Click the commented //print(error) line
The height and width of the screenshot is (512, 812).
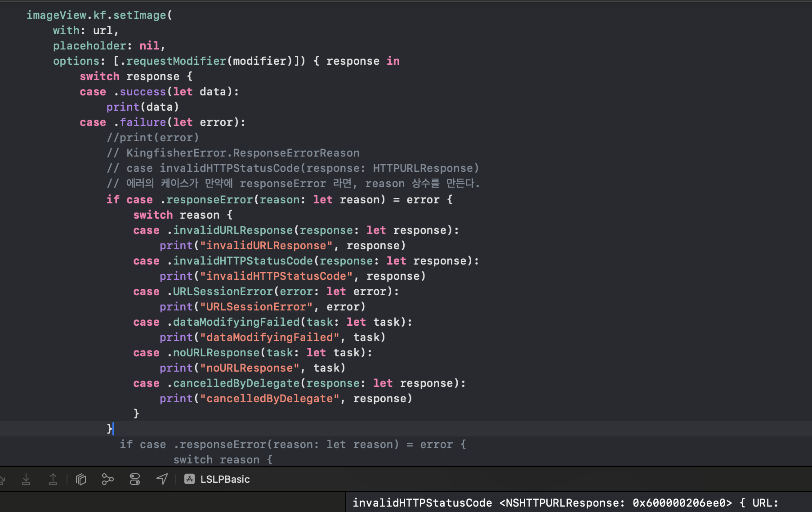[x=153, y=138]
